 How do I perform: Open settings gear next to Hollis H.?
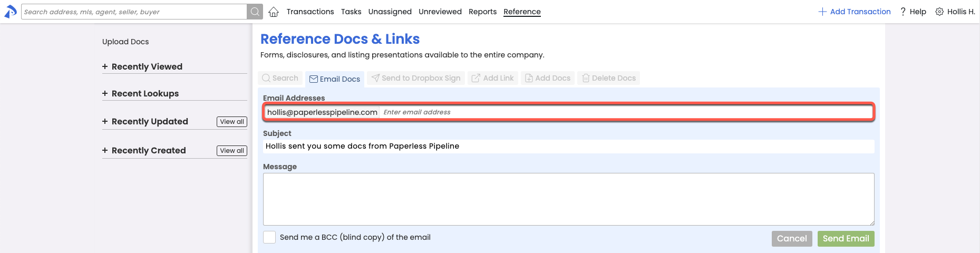tap(939, 12)
